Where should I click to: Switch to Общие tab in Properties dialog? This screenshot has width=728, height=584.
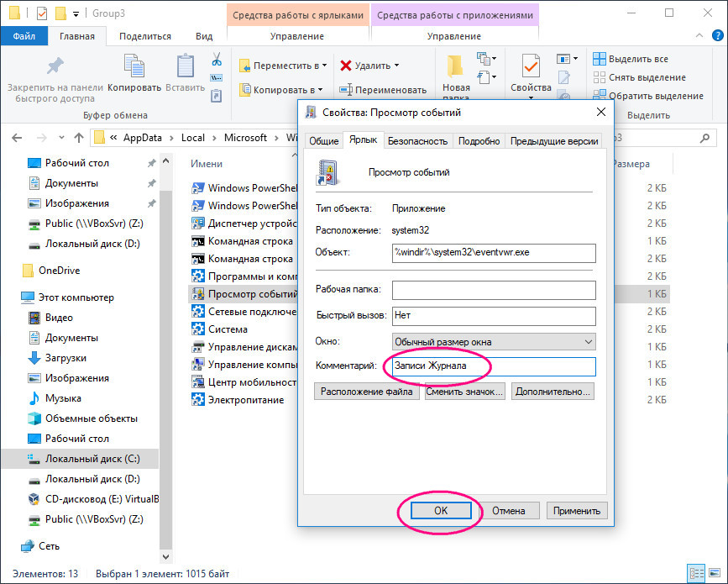pos(323,141)
